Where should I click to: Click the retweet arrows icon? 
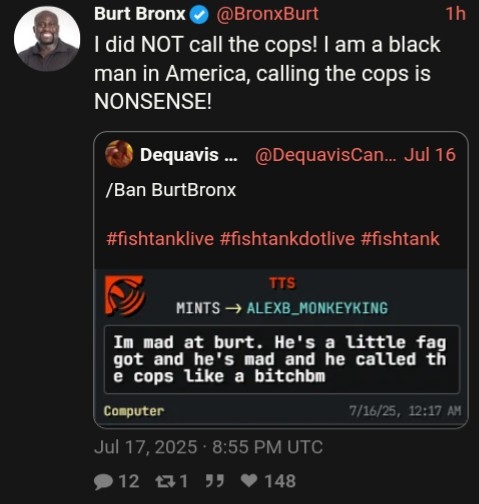tap(165, 481)
